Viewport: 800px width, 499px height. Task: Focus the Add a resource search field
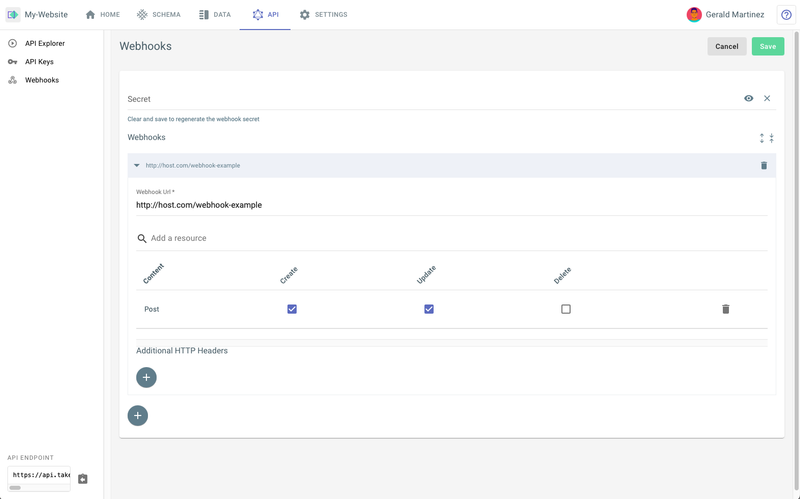coord(452,238)
